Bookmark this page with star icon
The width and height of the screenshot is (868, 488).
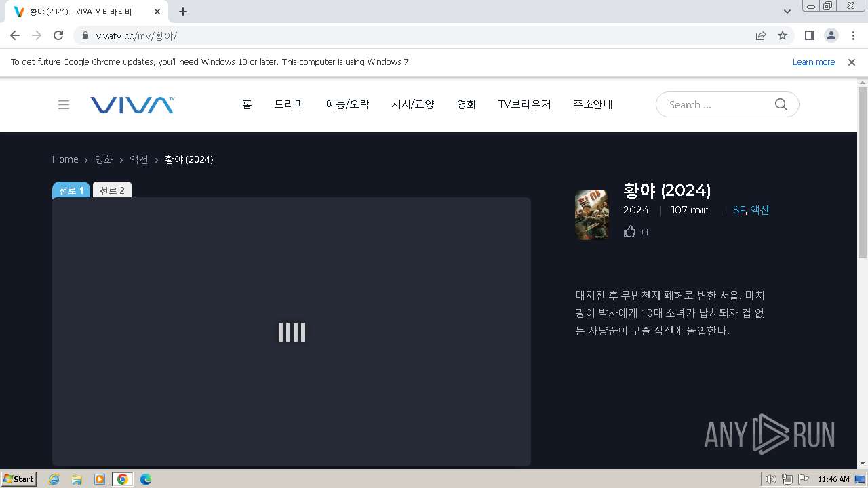click(783, 35)
